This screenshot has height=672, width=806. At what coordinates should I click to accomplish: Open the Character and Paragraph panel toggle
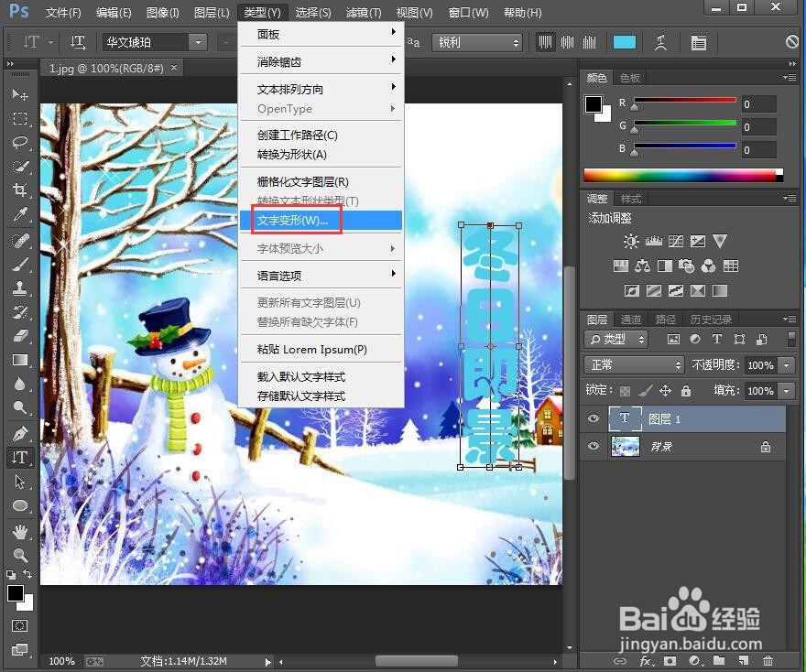click(x=698, y=42)
